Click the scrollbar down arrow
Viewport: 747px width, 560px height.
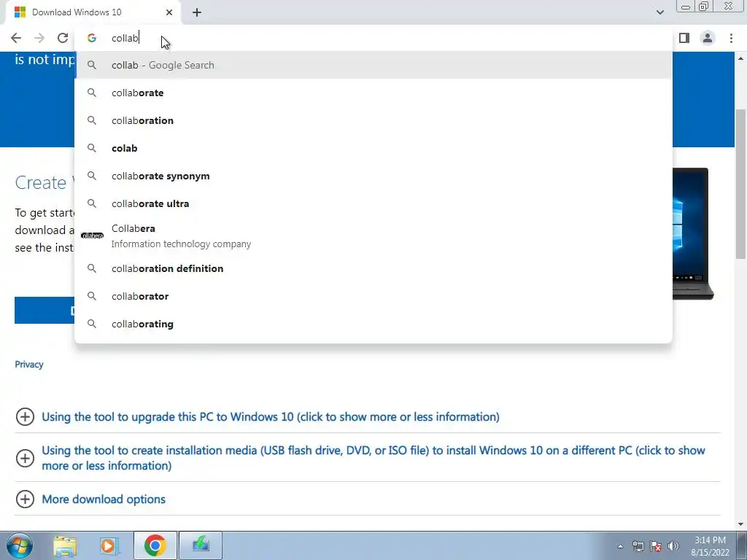[740, 524]
